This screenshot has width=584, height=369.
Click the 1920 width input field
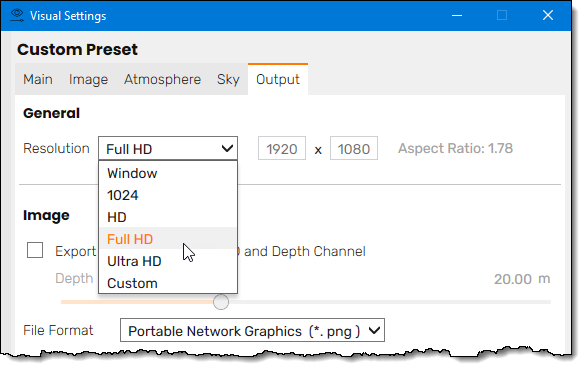click(282, 149)
